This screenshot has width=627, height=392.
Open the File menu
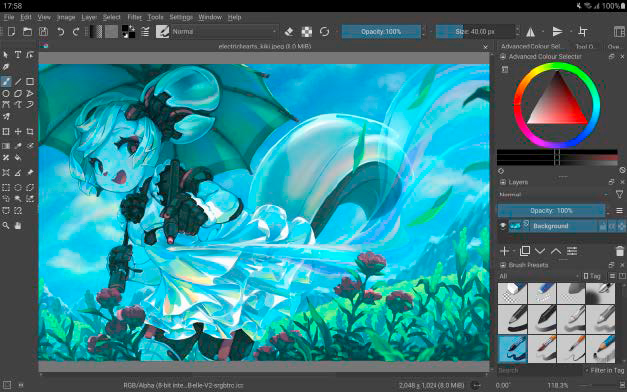pyautogui.click(x=9, y=17)
